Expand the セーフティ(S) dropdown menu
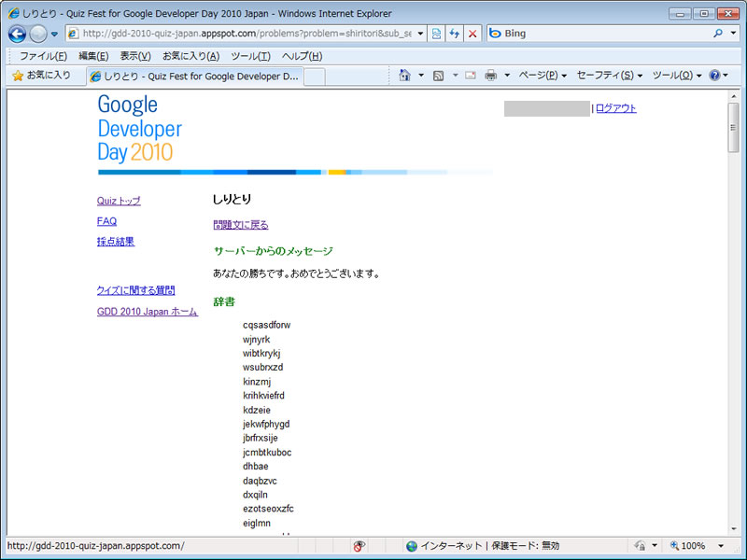747x560 pixels. coord(610,76)
